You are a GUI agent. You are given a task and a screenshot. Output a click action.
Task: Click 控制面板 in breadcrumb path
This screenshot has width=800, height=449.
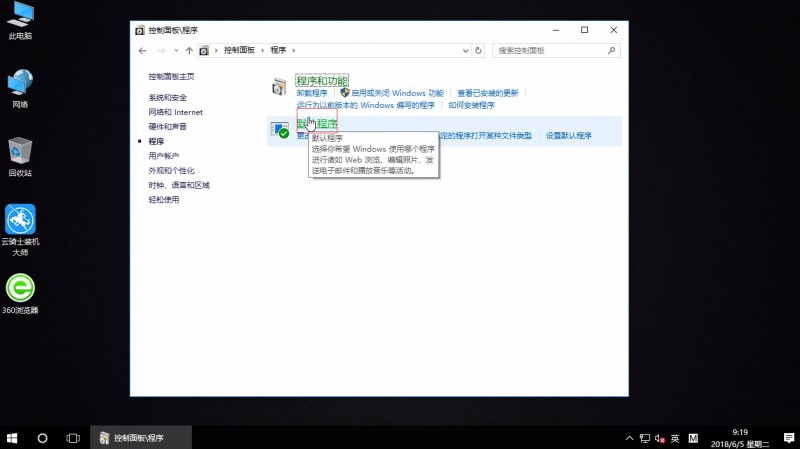[239, 50]
